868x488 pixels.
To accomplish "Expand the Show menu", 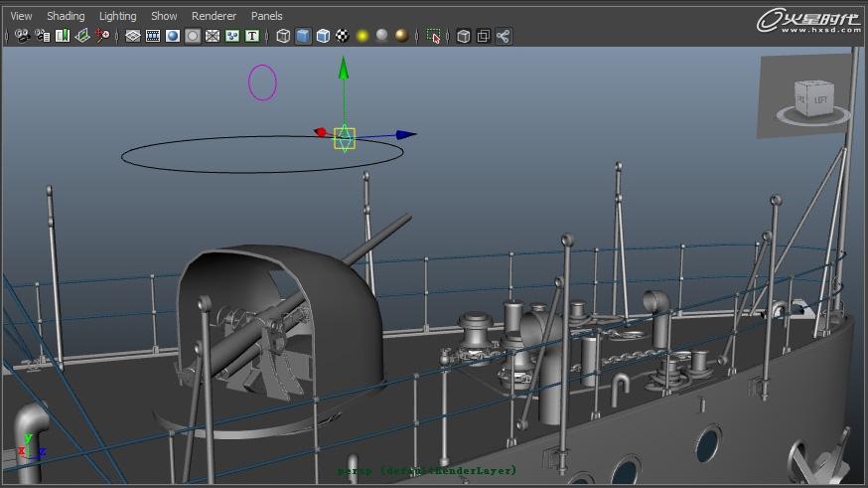I will [x=164, y=16].
